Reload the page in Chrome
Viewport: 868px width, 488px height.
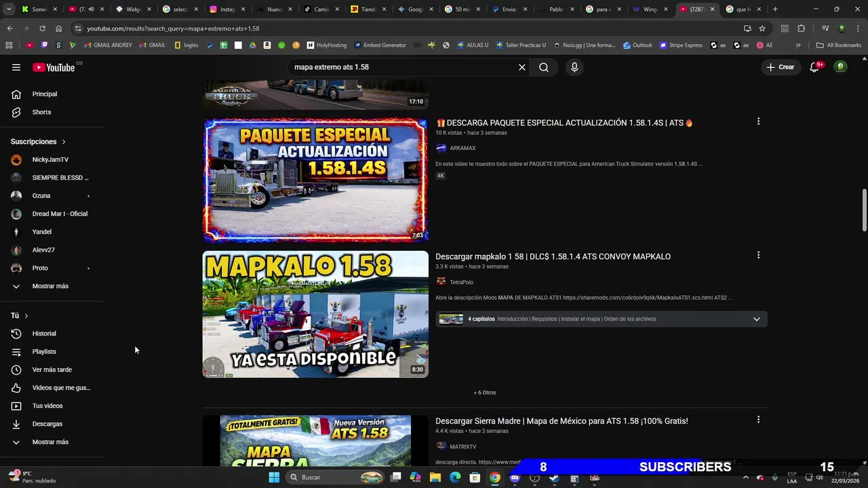coord(42,28)
